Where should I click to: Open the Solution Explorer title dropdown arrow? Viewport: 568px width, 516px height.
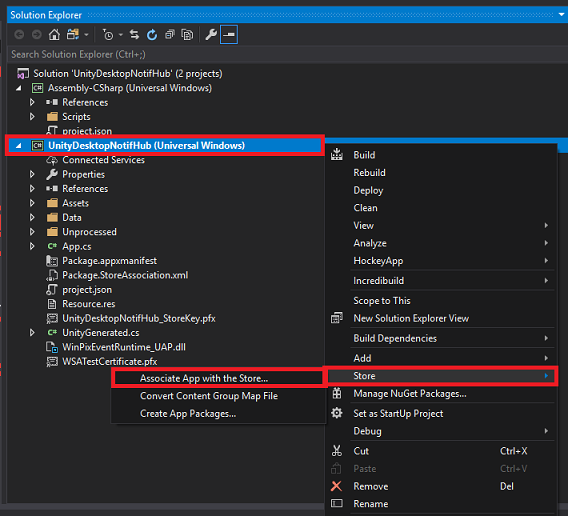(561, 14)
